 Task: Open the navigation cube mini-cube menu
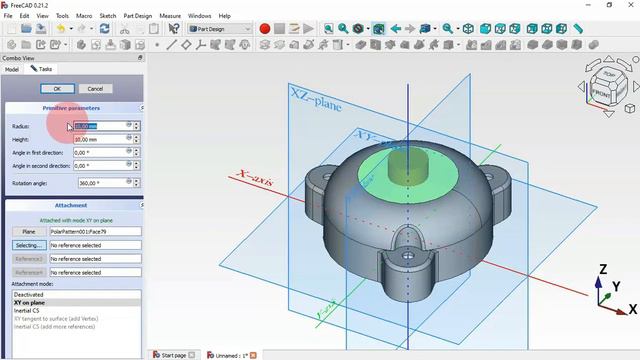(x=630, y=108)
